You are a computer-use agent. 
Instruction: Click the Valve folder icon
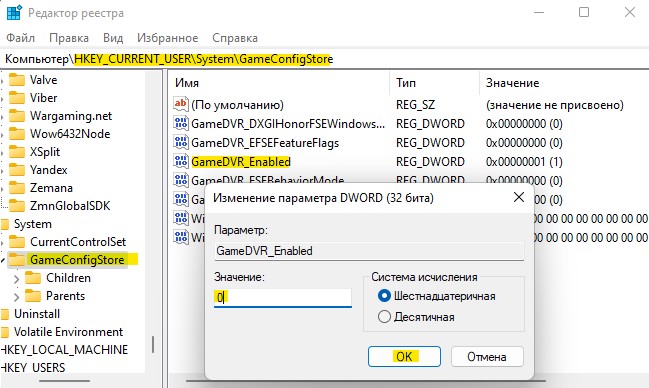tap(17, 80)
